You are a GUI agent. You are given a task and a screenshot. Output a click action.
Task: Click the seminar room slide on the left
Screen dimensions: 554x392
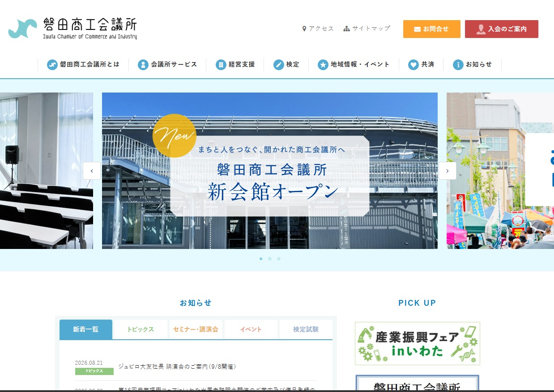(x=47, y=171)
